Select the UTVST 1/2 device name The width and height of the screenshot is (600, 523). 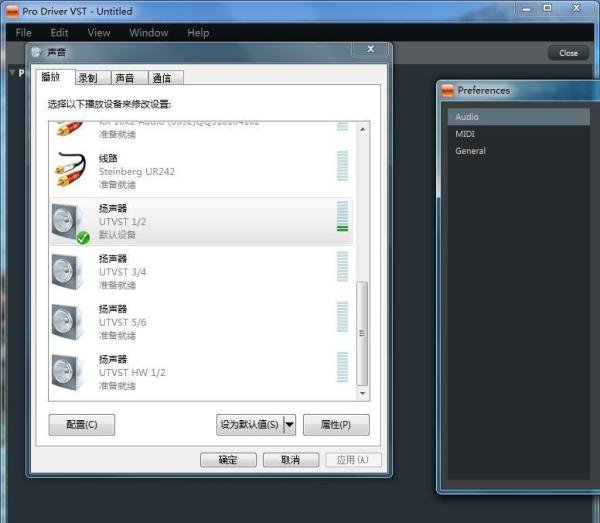122,222
